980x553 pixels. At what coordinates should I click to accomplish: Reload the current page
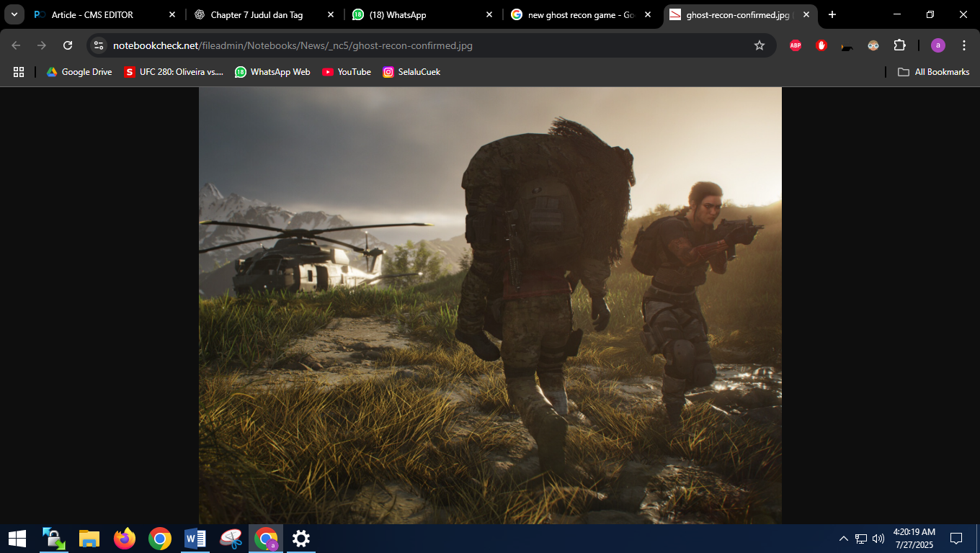click(x=68, y=45)
